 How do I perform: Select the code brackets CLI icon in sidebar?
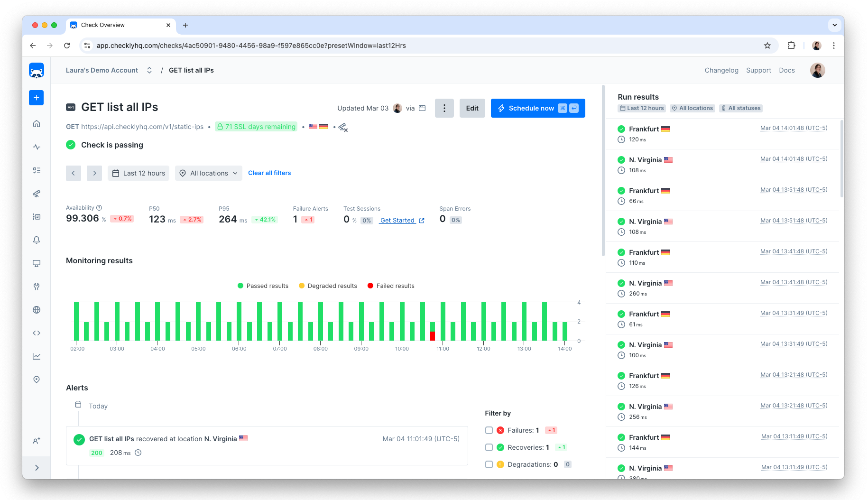click(x=36, y=333)
